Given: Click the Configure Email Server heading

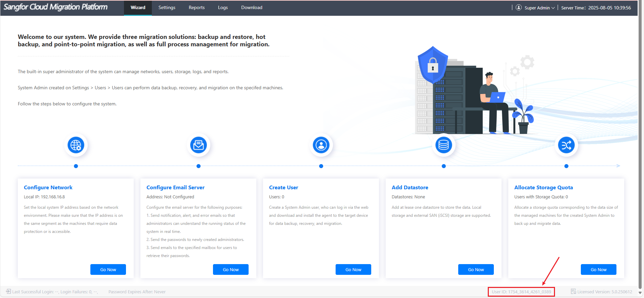Looking at the screenshot, I should [x=175, y=187].
